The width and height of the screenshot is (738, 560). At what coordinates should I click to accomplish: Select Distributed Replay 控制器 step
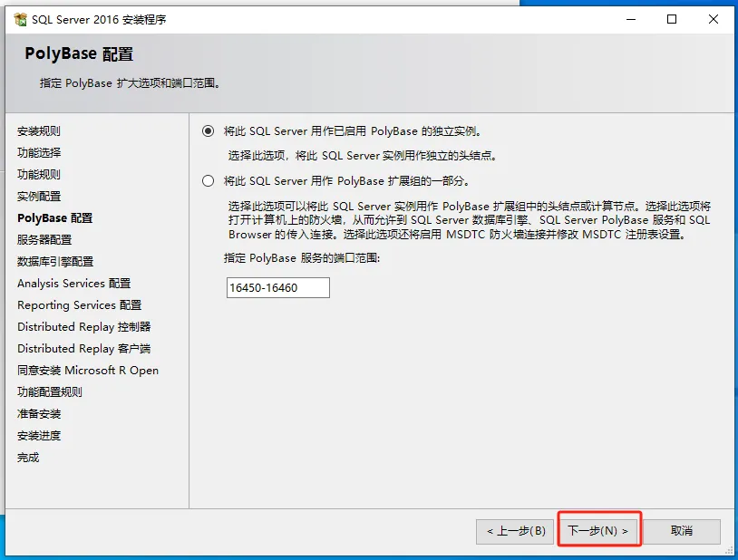[84, 326]
